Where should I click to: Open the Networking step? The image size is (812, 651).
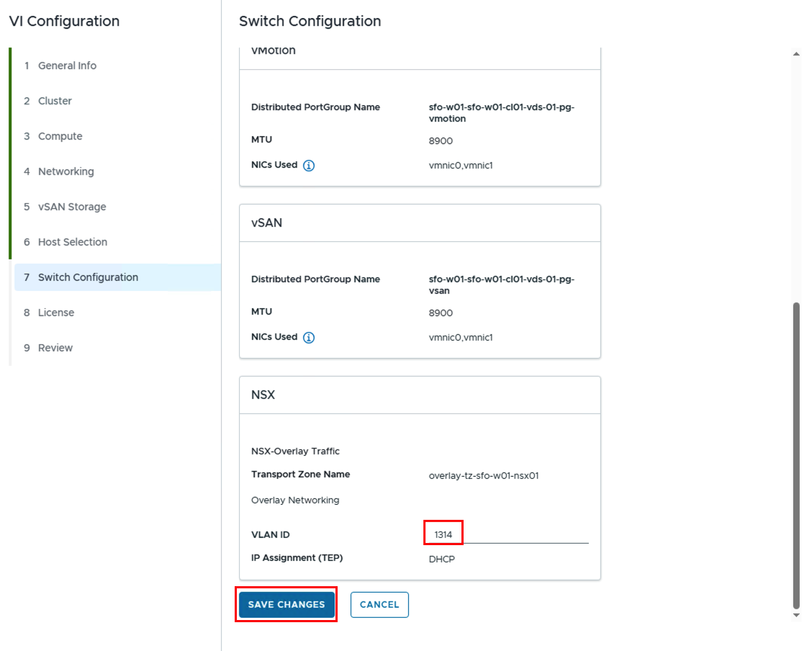(66, 171)
